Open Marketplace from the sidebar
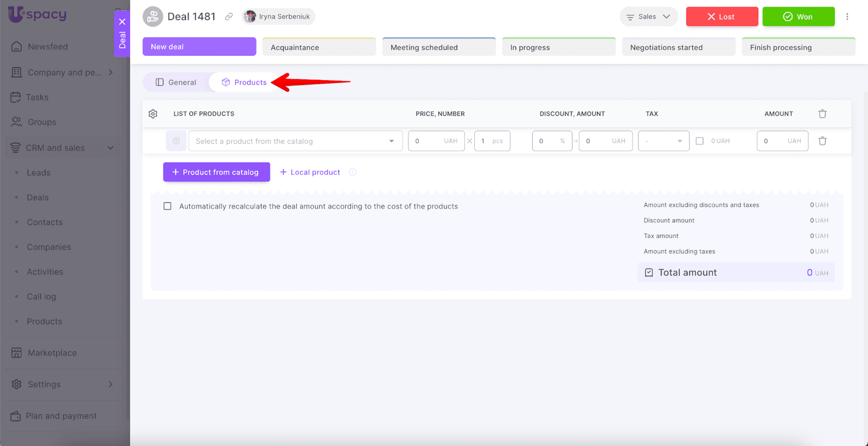Image resolution: width=868 pixels, height=446 pixels. click(52, 353)
